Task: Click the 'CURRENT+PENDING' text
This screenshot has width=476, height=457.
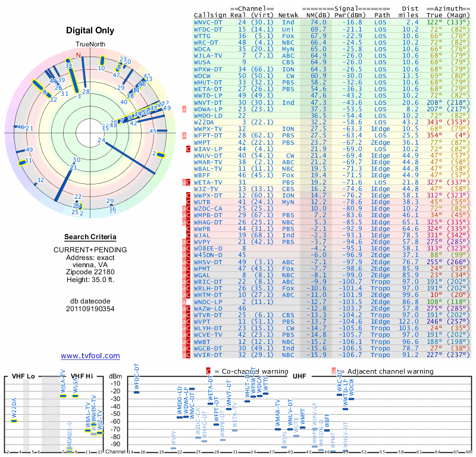Action: 90,250
